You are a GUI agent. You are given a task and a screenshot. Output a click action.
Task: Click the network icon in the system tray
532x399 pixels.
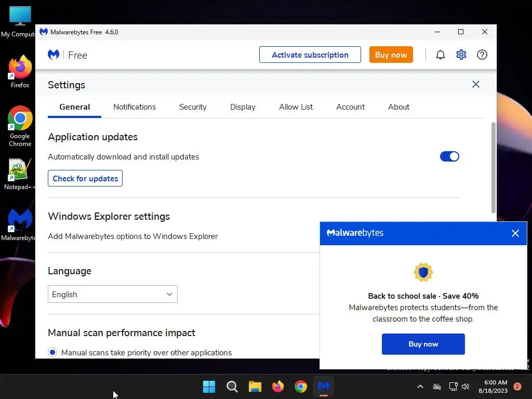[453, 387]
